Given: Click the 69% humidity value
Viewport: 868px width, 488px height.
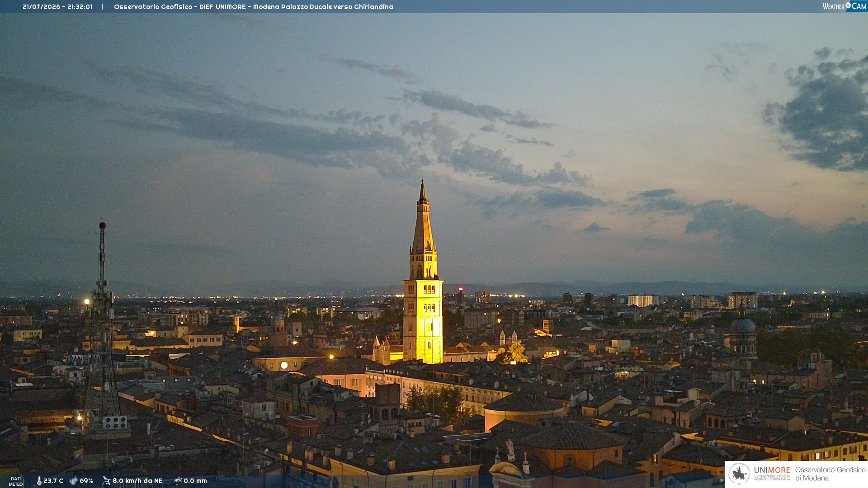Looking at the screenshot, I should pos(86,481).
